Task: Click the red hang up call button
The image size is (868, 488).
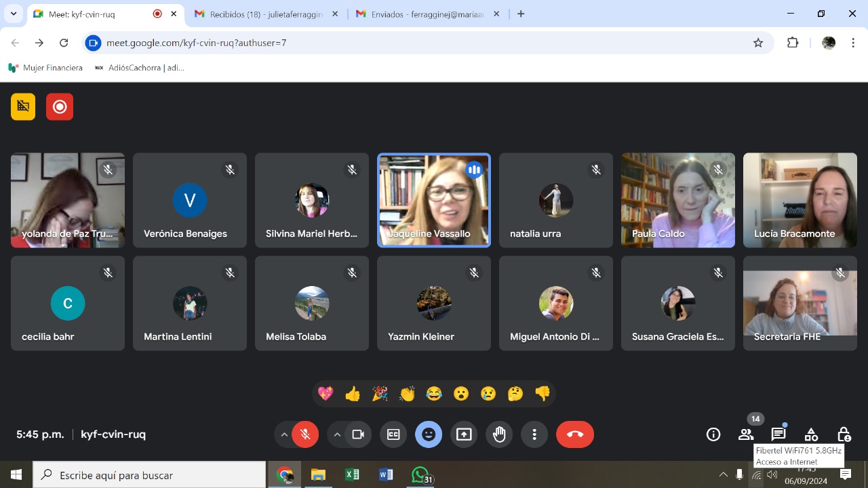Action: (574, 434)
